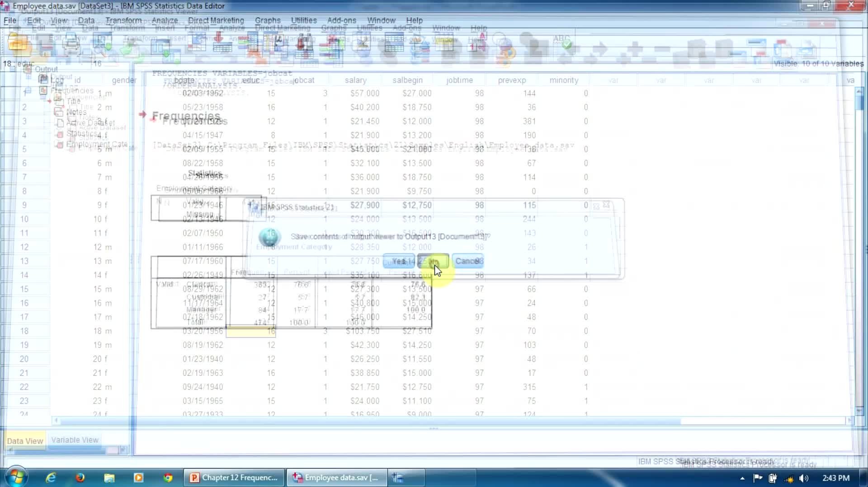
Task: Switch to the Variable View tab
Action: (75, 440)
